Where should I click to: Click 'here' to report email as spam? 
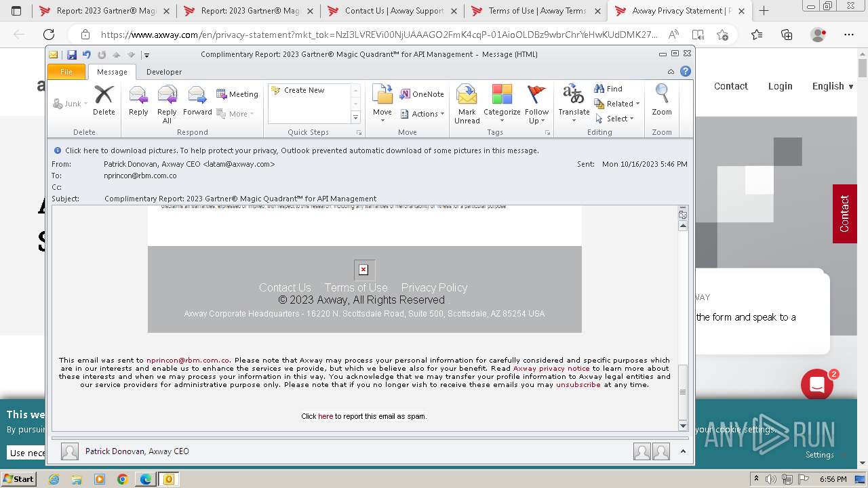coord(325,416)
